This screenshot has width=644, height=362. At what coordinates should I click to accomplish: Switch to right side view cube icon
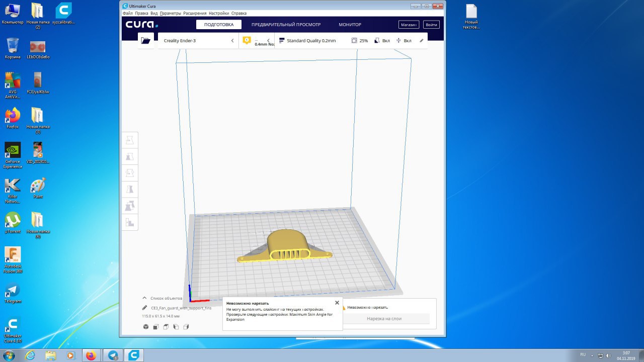[x=186, y=327]
